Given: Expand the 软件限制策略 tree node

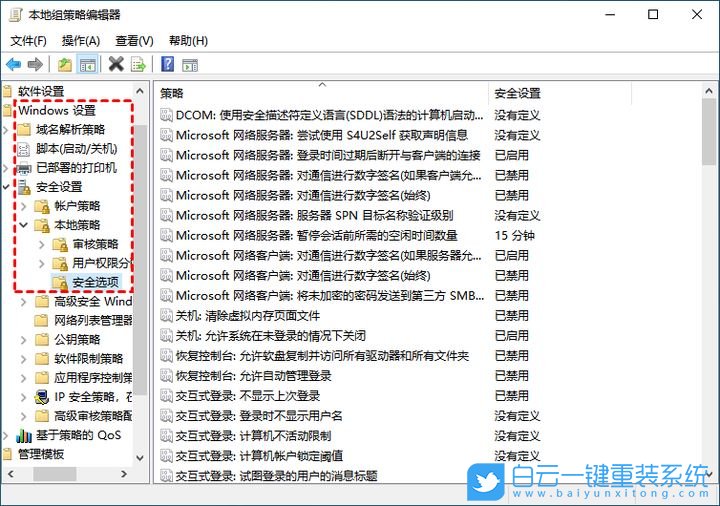Looking at the screenshot, I should [24, 359].
